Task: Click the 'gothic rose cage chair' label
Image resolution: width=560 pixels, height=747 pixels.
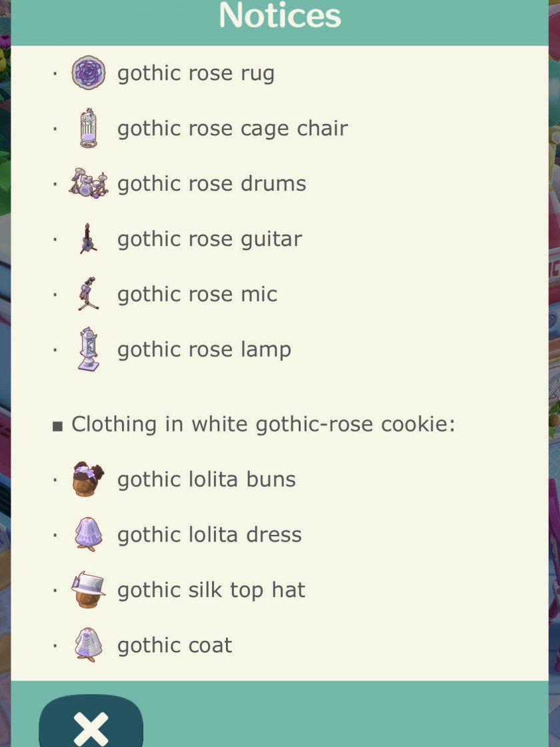Action: [x=233, y=128]
